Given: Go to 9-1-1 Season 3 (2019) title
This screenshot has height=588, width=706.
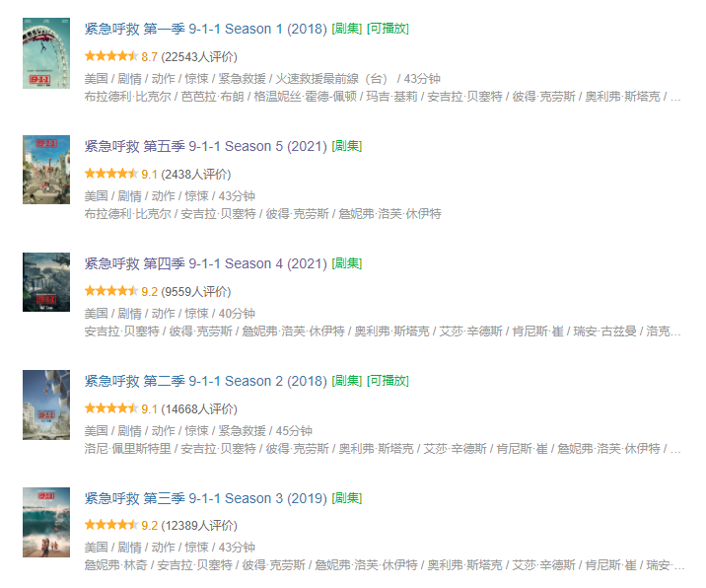Looking at the screenshot, I should [206, 498].
